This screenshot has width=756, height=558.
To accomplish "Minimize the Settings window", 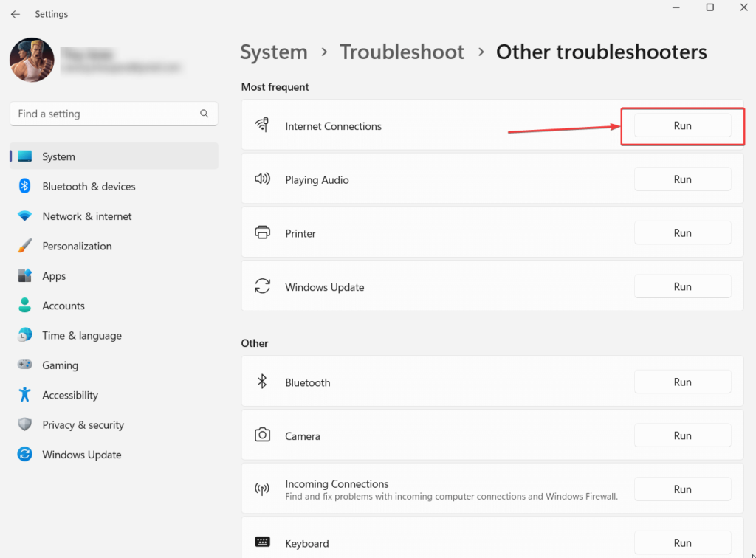I will [676, 7].
